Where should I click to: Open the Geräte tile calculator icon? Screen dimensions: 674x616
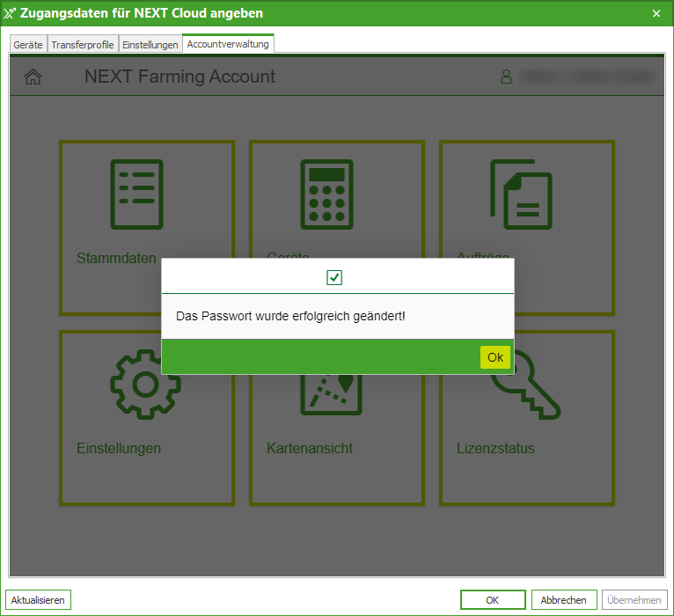326,194
